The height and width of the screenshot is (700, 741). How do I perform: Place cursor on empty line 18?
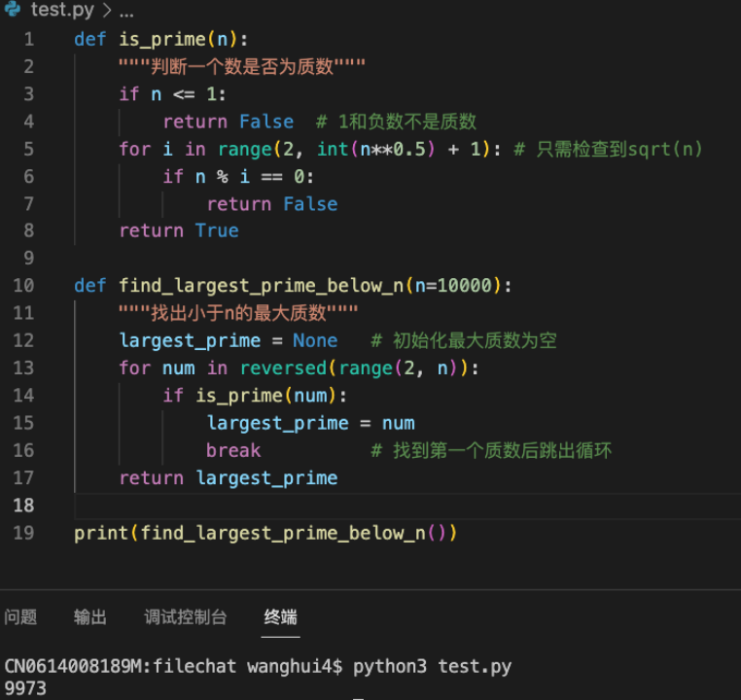(406, 506)
